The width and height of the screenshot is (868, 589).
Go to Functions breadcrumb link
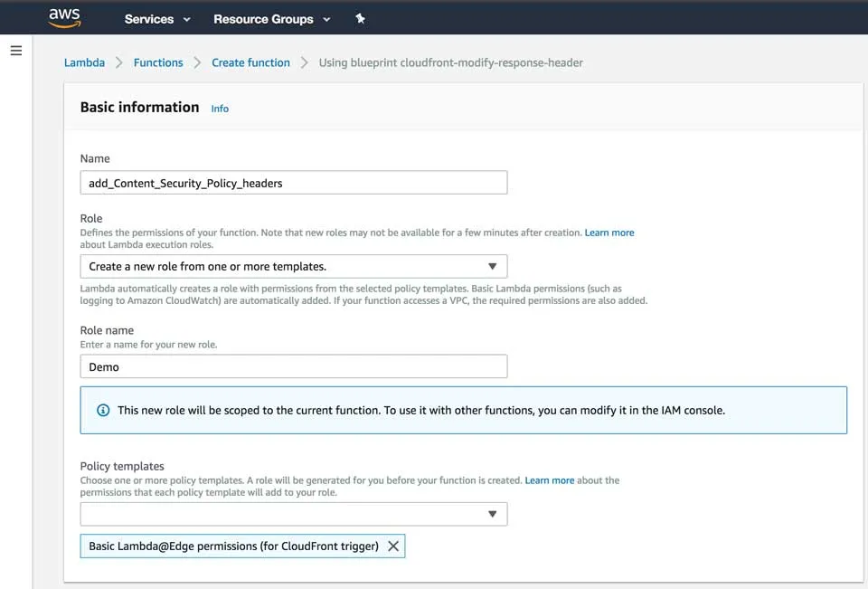(x=158, y=62)
